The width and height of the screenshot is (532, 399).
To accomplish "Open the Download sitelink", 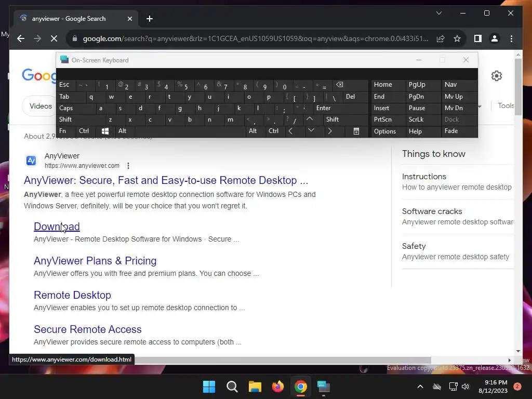I will 57,227.
